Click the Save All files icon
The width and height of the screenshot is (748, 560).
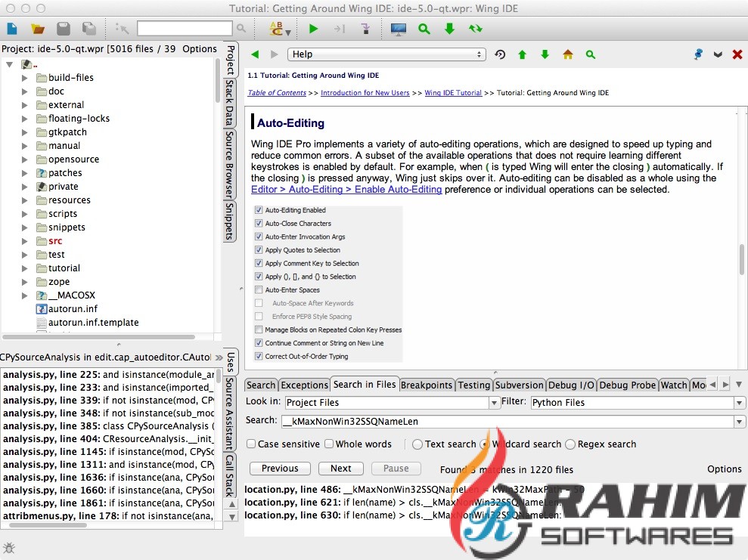tap(89, 29)
